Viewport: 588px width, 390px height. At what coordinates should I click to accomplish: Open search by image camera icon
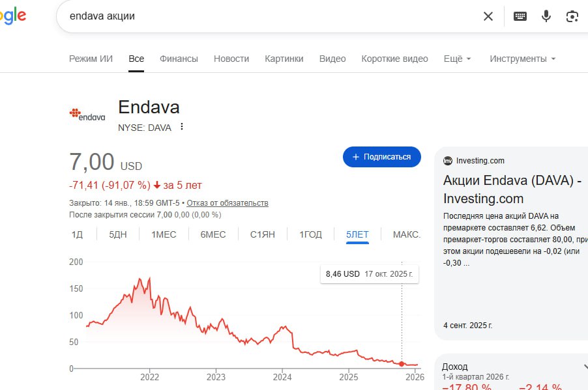pyautogui.click(x=572, y=16)
